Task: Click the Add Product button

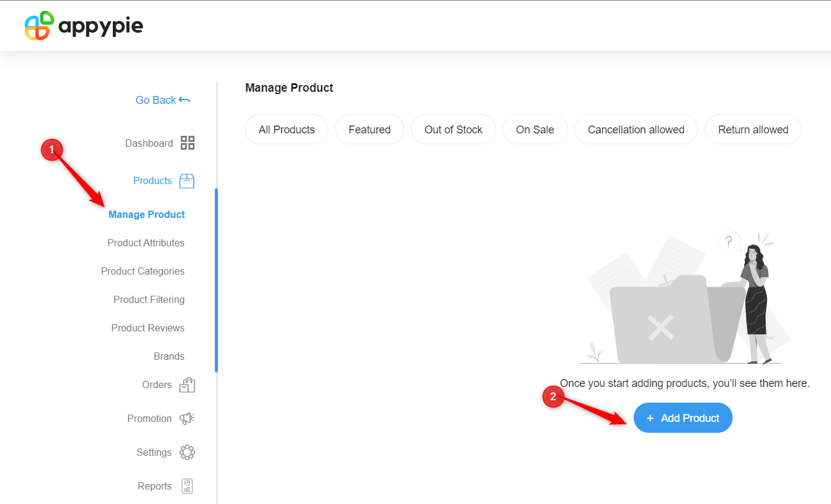Action: (x=683, y=418)
